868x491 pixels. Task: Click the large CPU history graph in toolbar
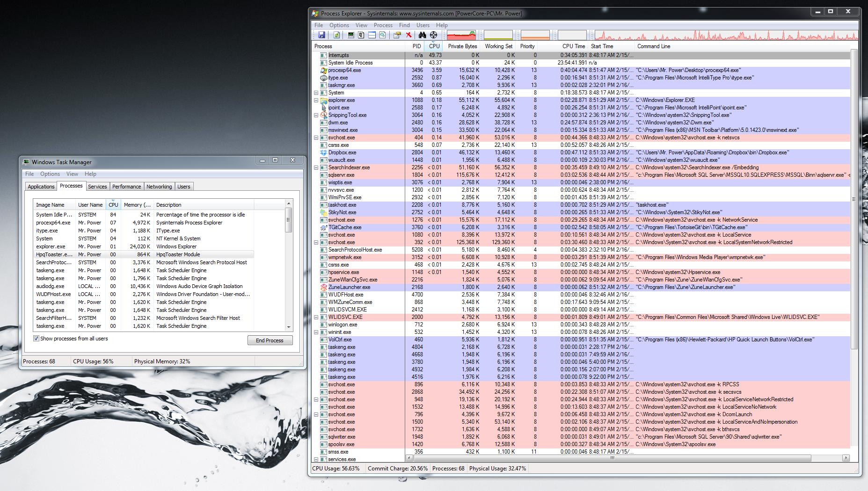726,35
